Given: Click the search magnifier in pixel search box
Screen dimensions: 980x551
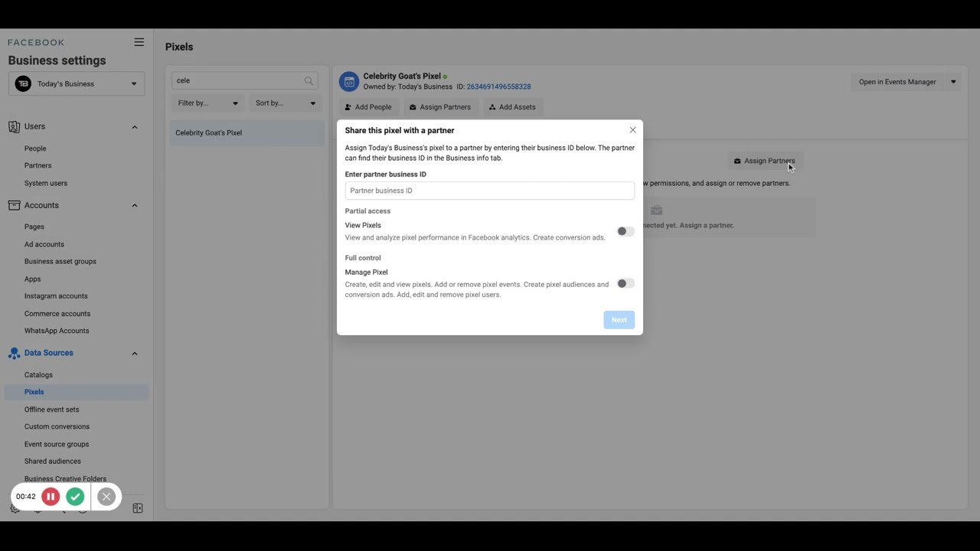Looking at the screenshot, I should coord(309,80).
